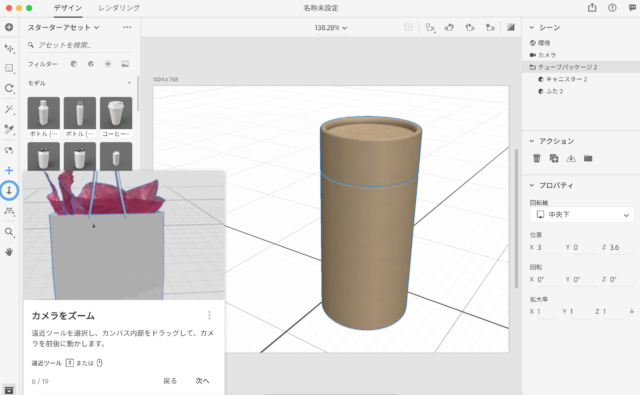The image size is (640, 395).
Task: Toggle the grid view icon near zoom
Action: pos(408,27)
